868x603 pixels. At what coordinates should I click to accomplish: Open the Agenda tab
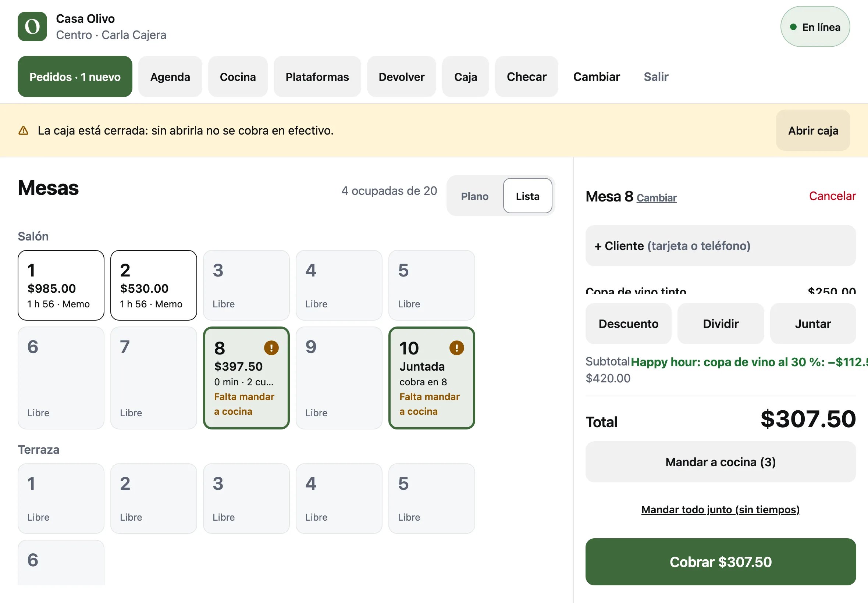[170, 77]
